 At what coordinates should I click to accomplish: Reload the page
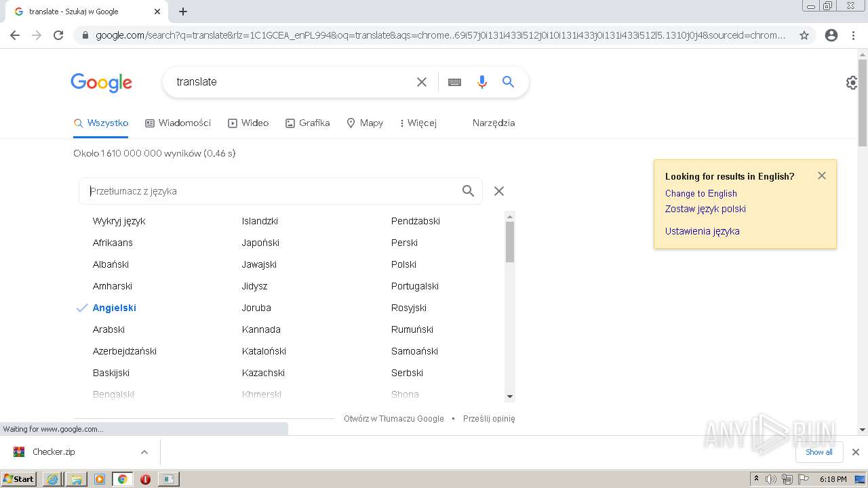[x=58, y=35]
